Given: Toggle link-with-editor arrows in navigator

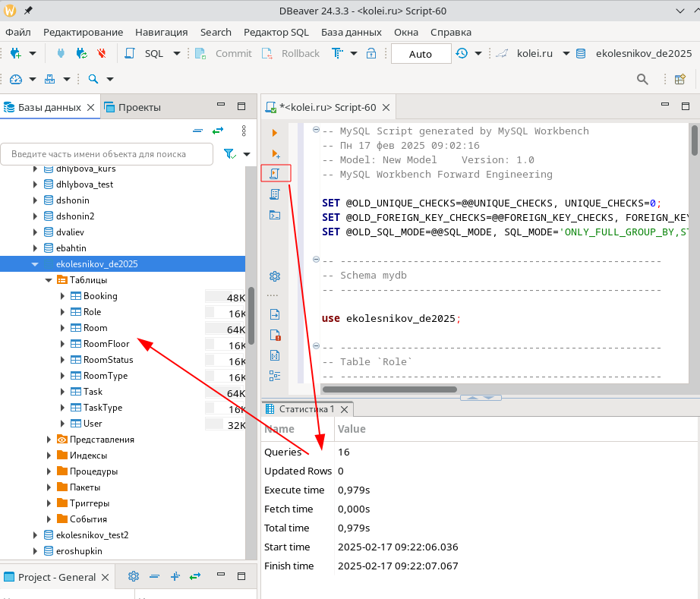Looking at the screenshot, I should [x=218, y=131].
